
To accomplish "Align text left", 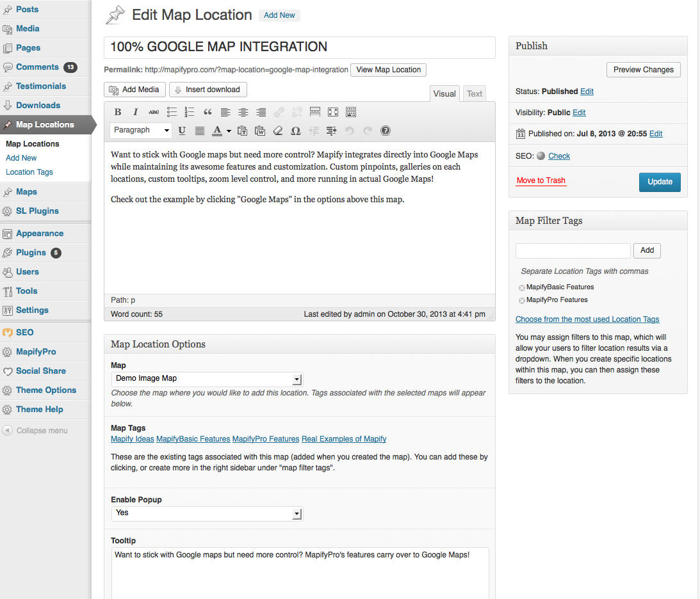I will click(225, 112).
